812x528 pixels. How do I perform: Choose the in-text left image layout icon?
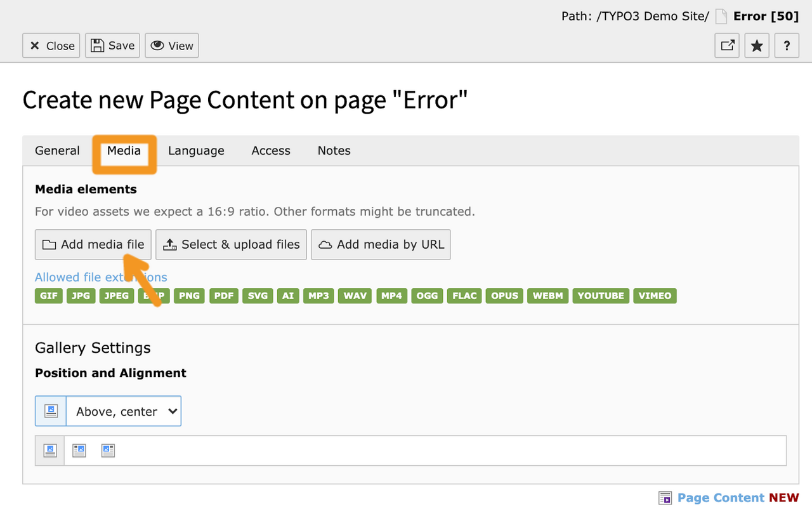pyautogui.click(x=108, y=451)
